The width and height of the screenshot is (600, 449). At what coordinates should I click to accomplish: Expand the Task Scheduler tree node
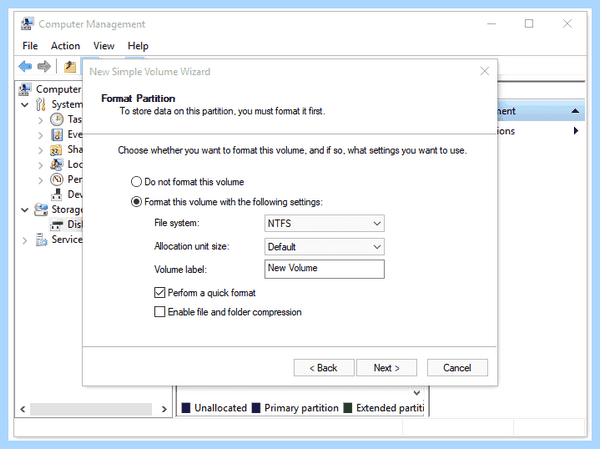pyautogui.click(x=41, y=120)
